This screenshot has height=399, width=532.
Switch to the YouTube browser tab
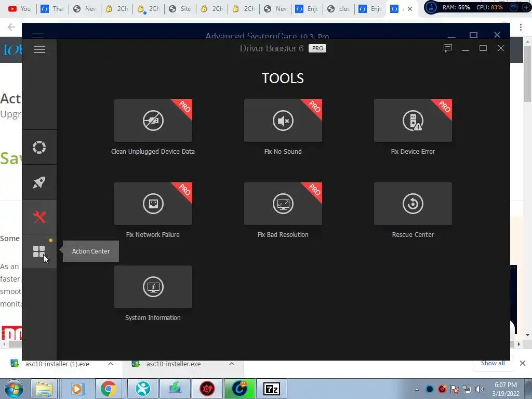click(19, 9)
